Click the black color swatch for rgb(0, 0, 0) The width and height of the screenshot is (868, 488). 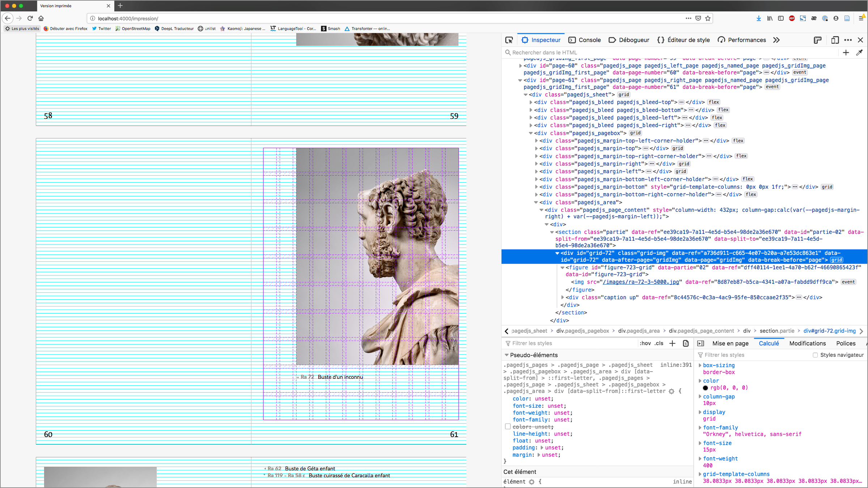coord(705,388)
